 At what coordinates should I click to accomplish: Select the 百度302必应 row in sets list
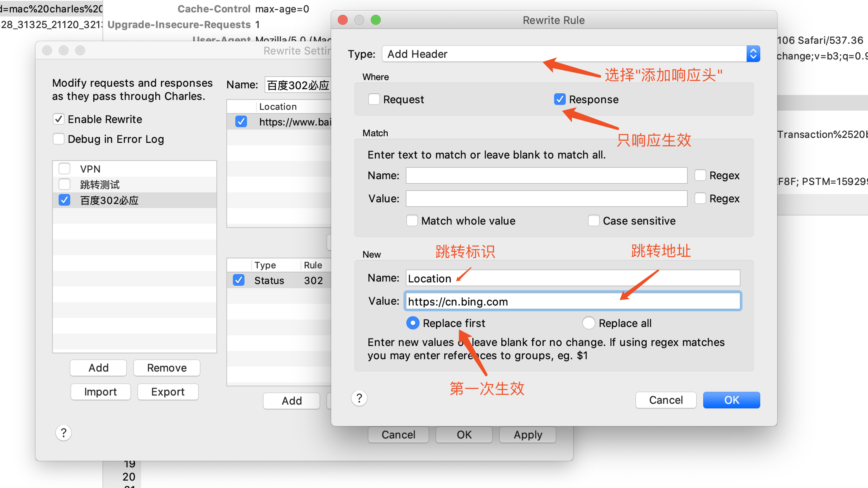135,200
